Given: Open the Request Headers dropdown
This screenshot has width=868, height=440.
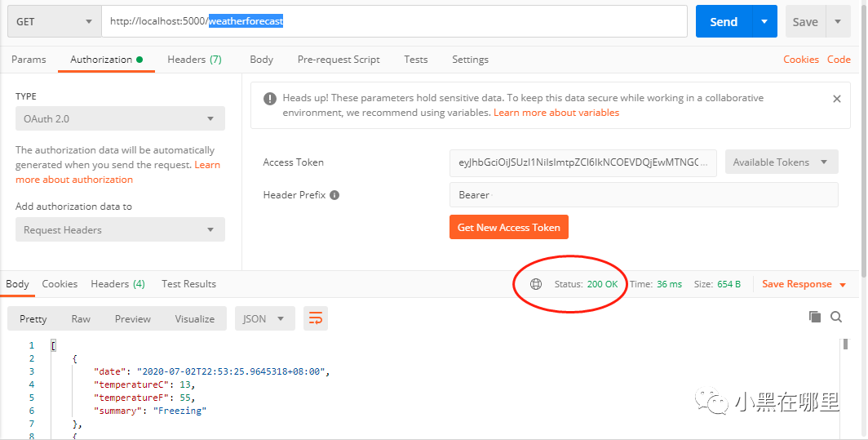Looking at the screenshot, I should (x=120, y=229).
